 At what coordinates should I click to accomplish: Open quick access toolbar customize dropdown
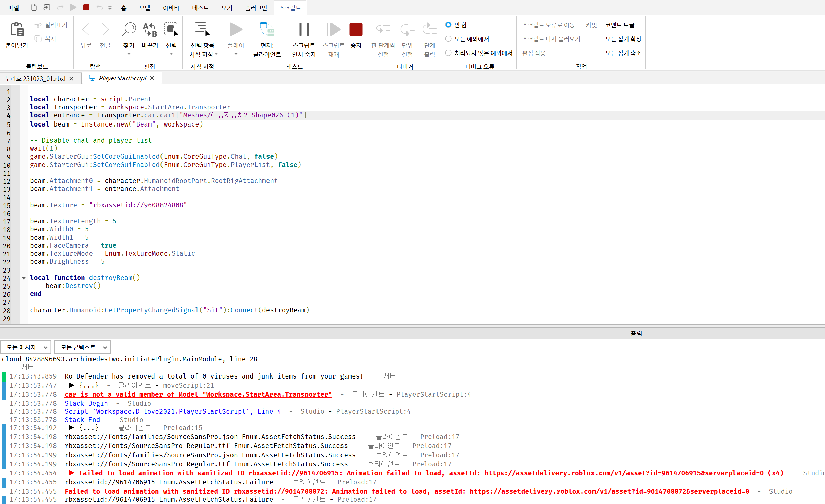[x=110, y=8]
